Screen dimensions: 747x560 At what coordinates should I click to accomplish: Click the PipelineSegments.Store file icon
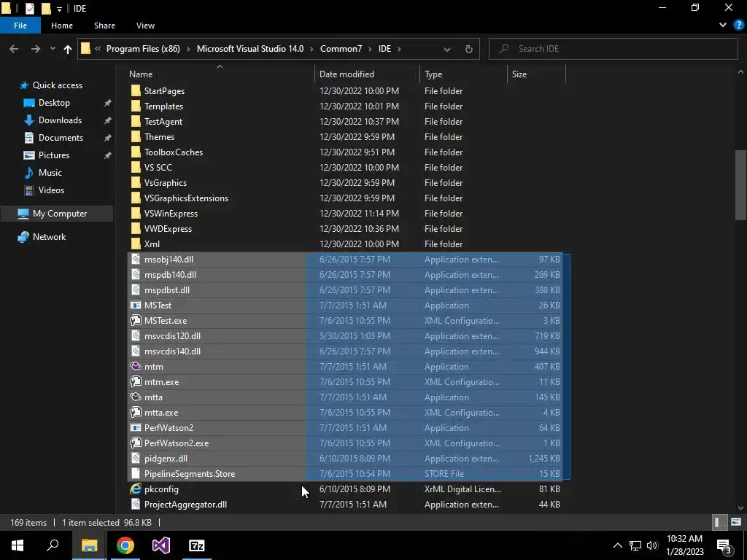[x=136, y=474]
